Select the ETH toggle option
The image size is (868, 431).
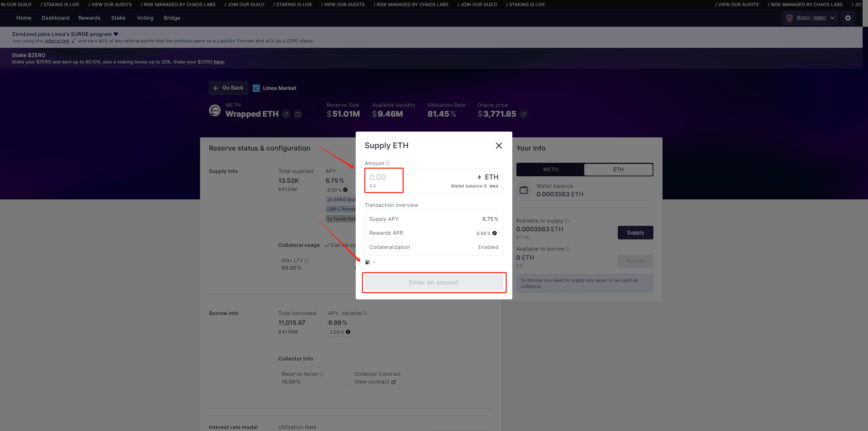point(618,170)
